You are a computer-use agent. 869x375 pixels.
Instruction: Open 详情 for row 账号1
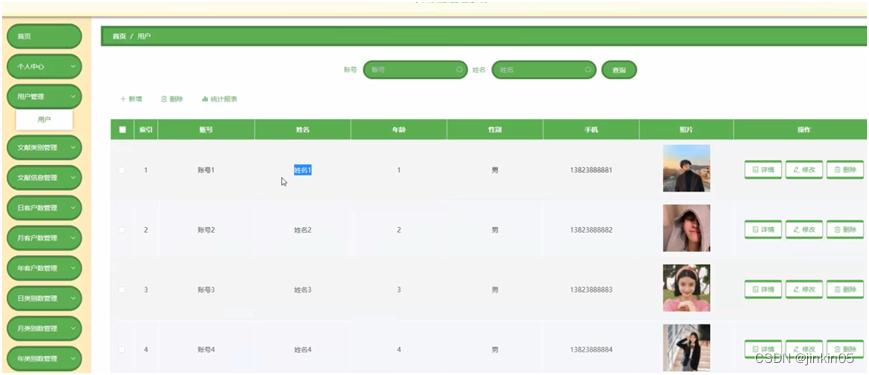click(x=763, y=169)
